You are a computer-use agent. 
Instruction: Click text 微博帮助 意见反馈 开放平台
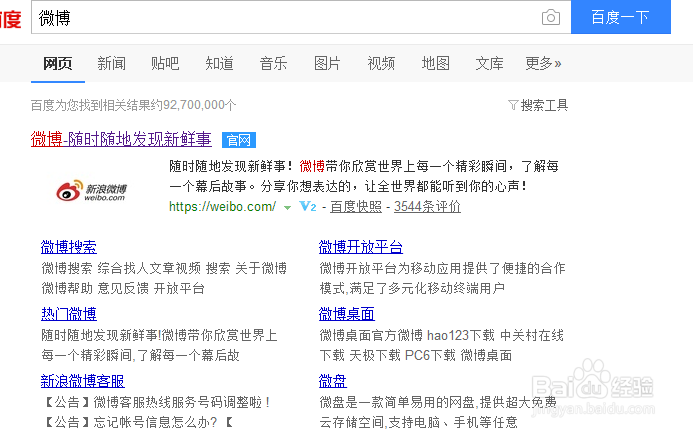[123, 289]
